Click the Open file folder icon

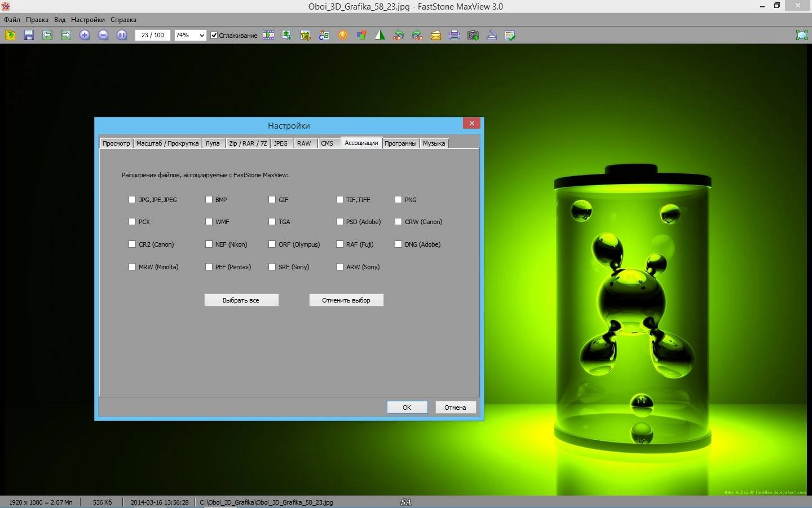[10, 35]
